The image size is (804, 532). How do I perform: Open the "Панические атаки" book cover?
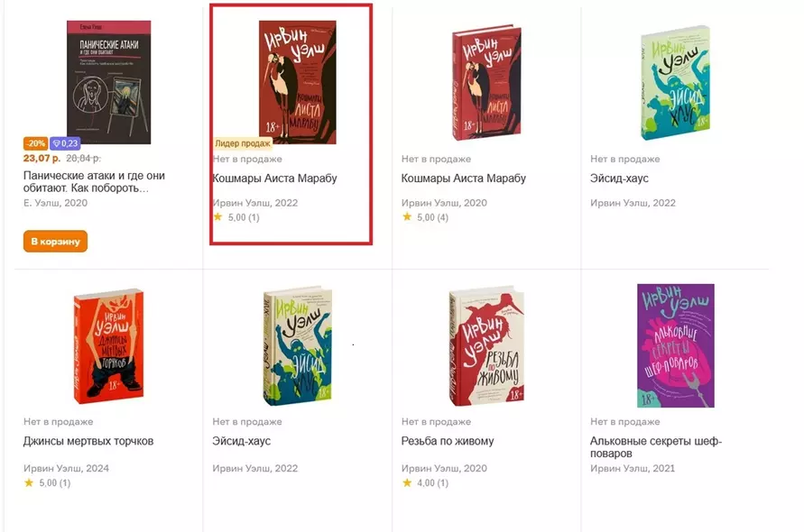(108, 82)
